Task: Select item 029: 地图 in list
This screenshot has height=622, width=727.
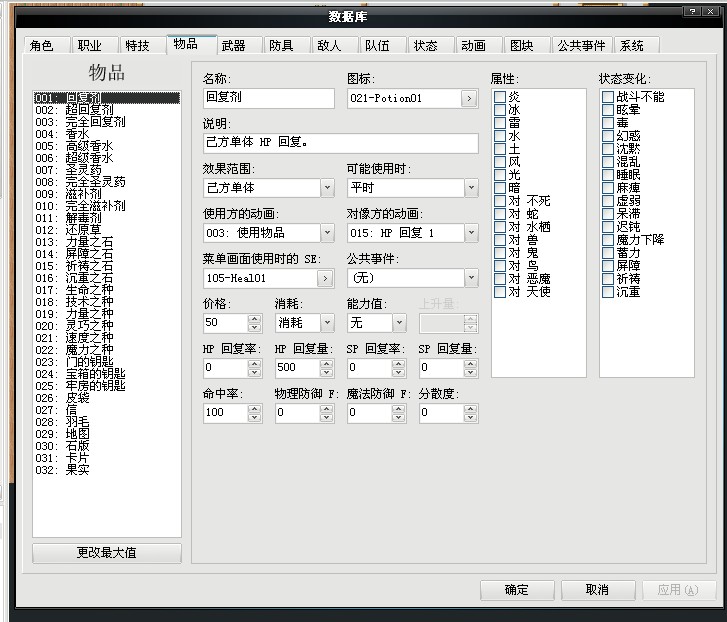Action: 106,434
